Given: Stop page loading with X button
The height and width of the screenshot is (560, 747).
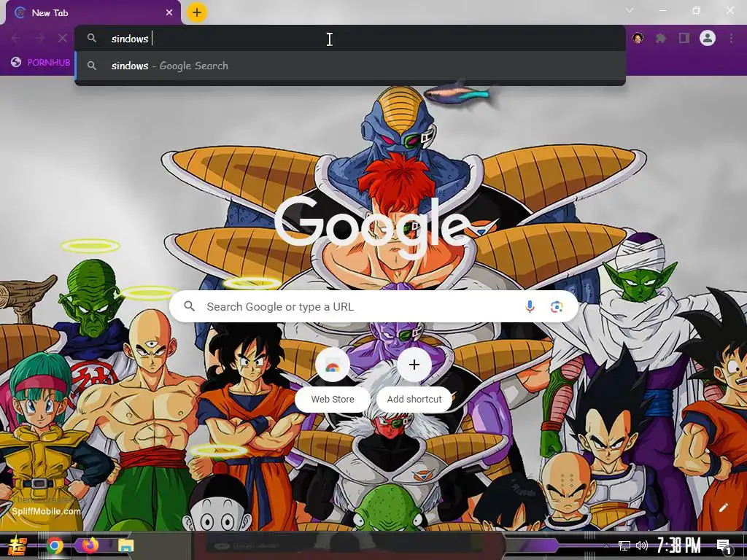Looking at the screenshot, I should pos(63,38).
